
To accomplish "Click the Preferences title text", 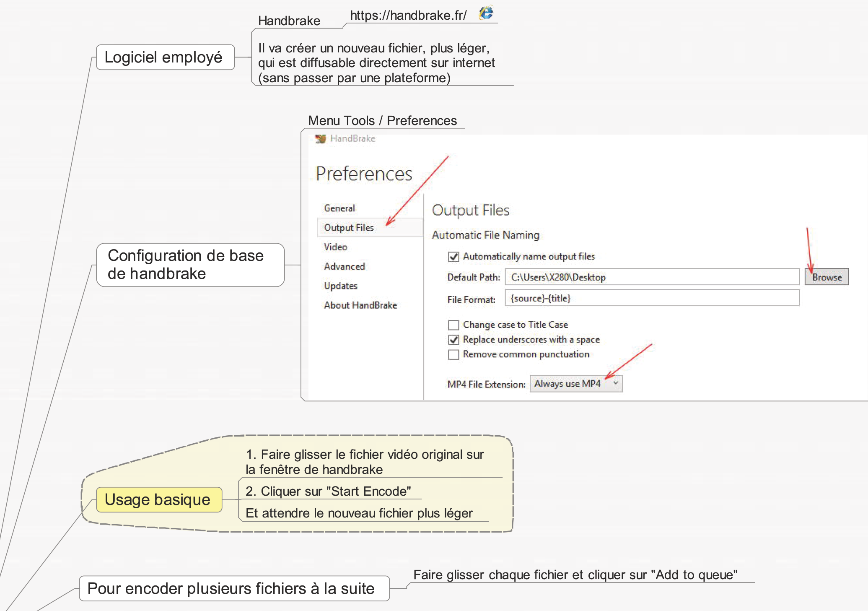I will click(x=364, y=174).
